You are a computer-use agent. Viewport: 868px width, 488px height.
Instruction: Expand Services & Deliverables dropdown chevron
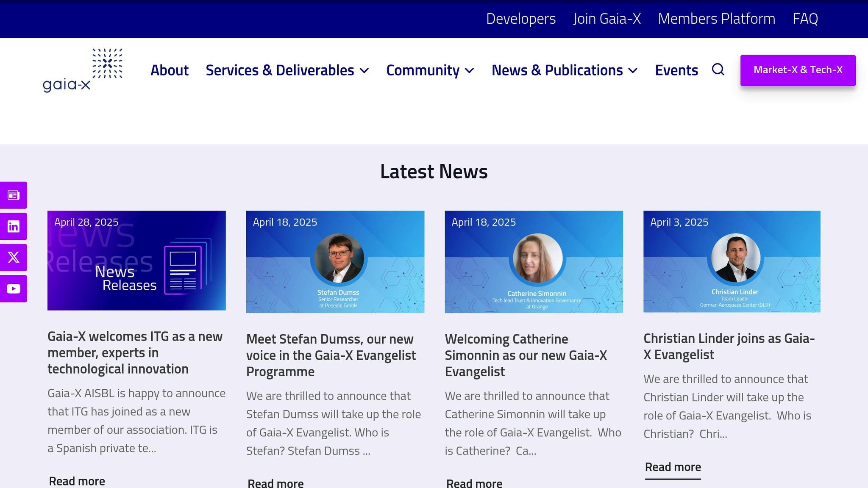tap(364, 71)
